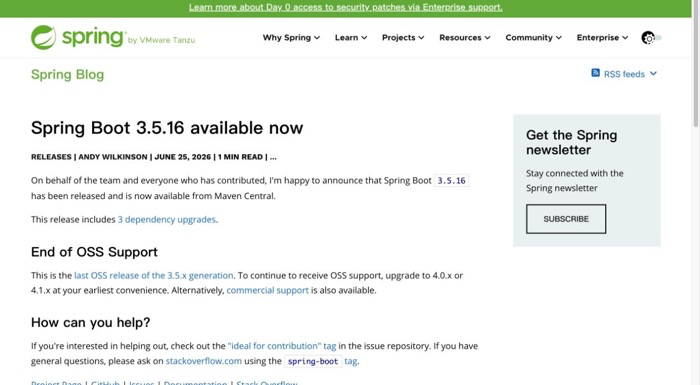Expand the Projects menu

point(403,38)
